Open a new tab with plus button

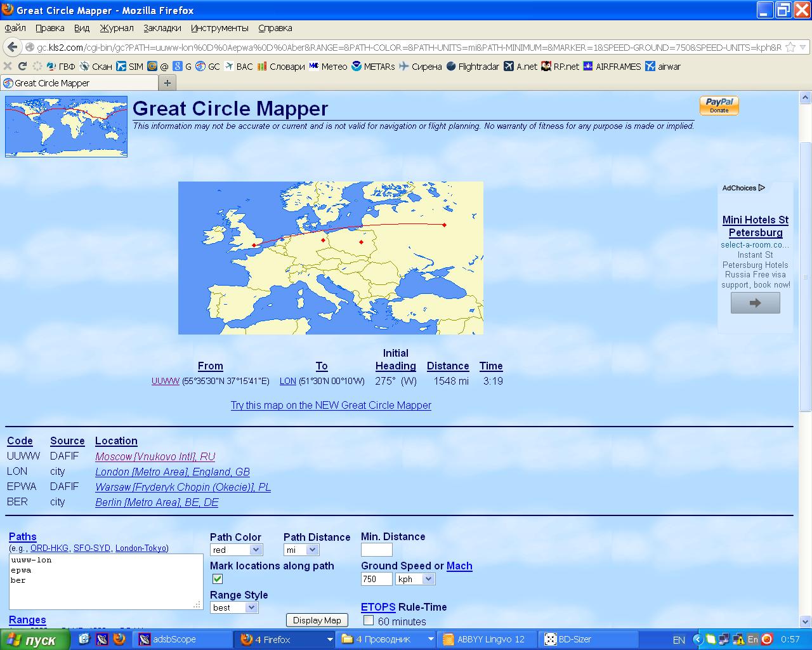click(167, 83)
